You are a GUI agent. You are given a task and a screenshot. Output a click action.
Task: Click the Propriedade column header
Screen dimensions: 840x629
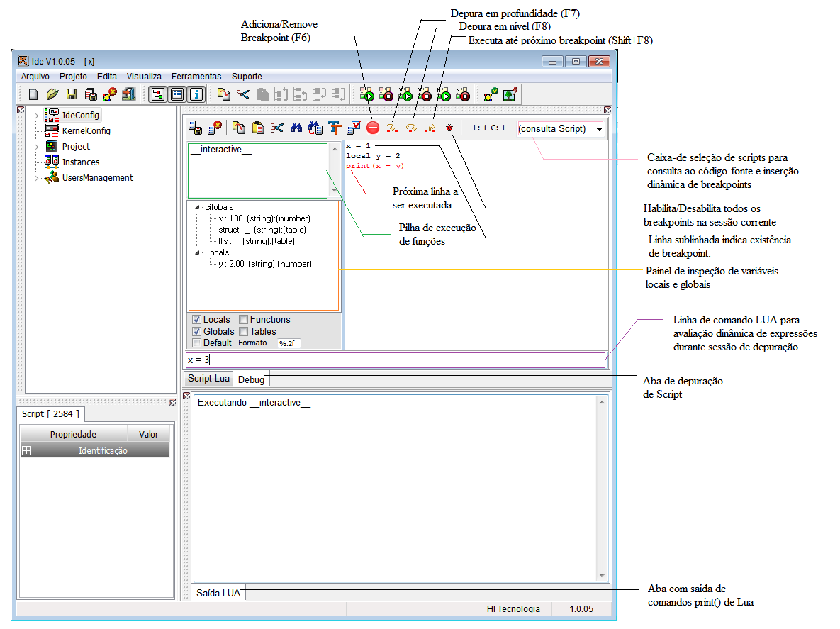pos(74,434)
